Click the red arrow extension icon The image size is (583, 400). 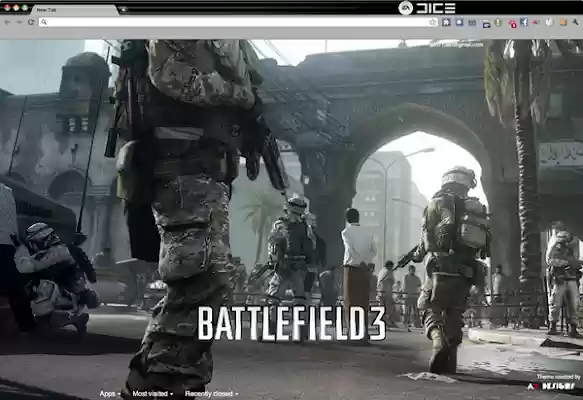[x=536, y=22]
